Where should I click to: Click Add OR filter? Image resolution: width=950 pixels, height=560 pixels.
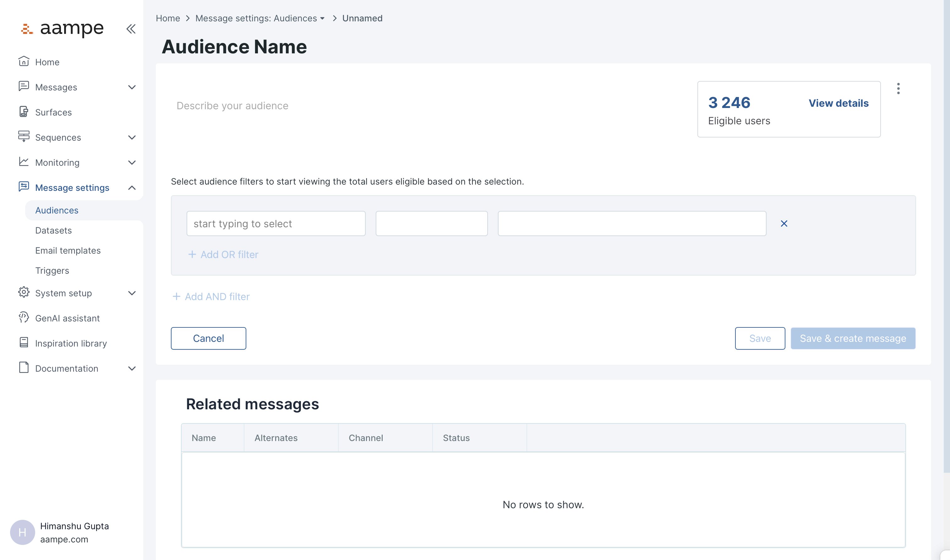click(x=223, y=255)
